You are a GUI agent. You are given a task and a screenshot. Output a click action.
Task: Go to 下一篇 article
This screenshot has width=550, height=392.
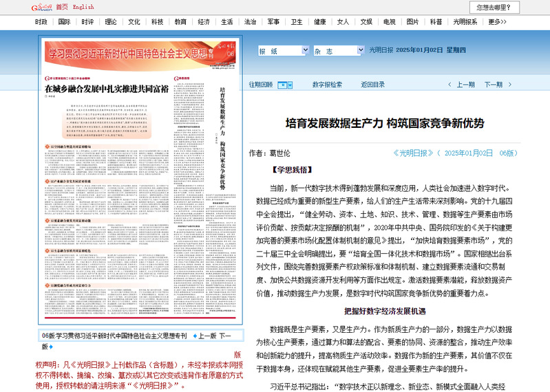click(493, 85)
